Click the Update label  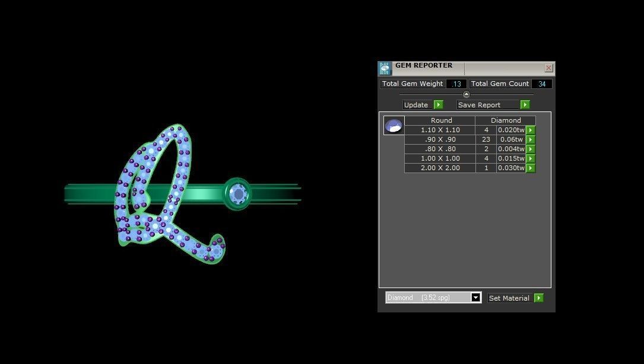click(x=416, y=105)
